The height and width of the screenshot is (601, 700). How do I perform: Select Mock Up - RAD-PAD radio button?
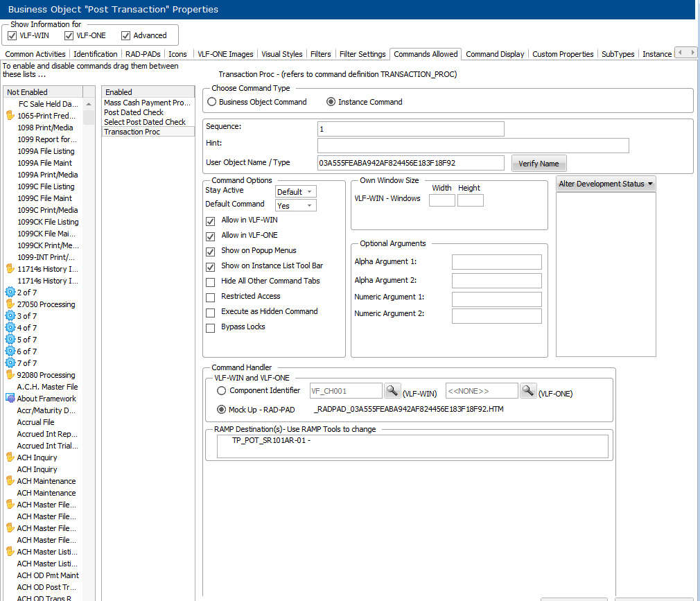(221, 409)
